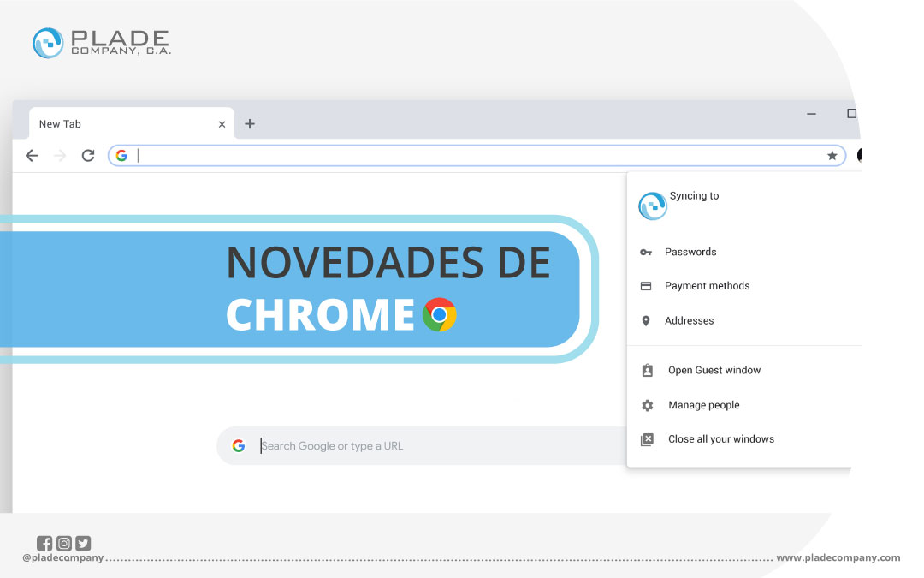This screenshot has height=578, width=924.
Task: Close the New Tab tab
Action: [x=222, y=124]
